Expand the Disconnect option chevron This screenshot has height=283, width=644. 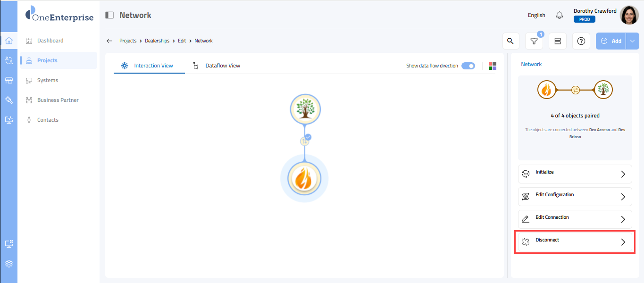click(x=623, y=242)
